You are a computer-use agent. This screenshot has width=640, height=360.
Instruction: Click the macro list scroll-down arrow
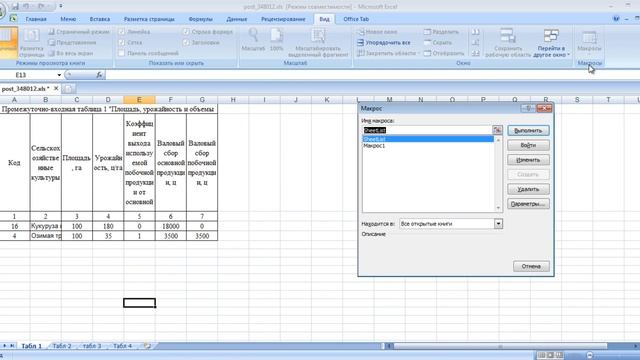coord(498,208)
